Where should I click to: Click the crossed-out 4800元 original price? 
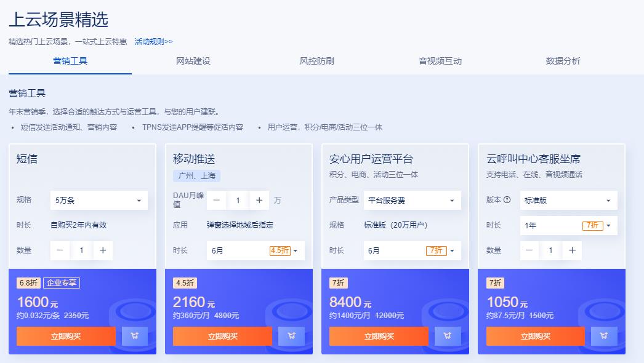point(227,316)
